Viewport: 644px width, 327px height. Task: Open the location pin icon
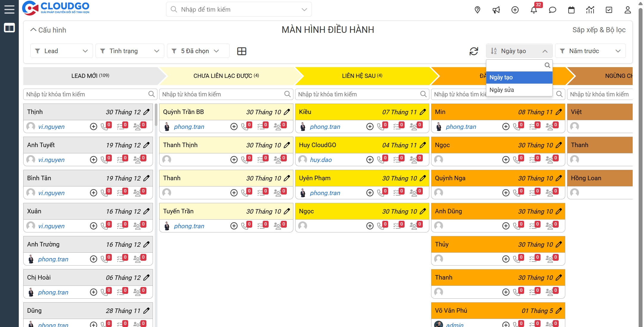477,10
